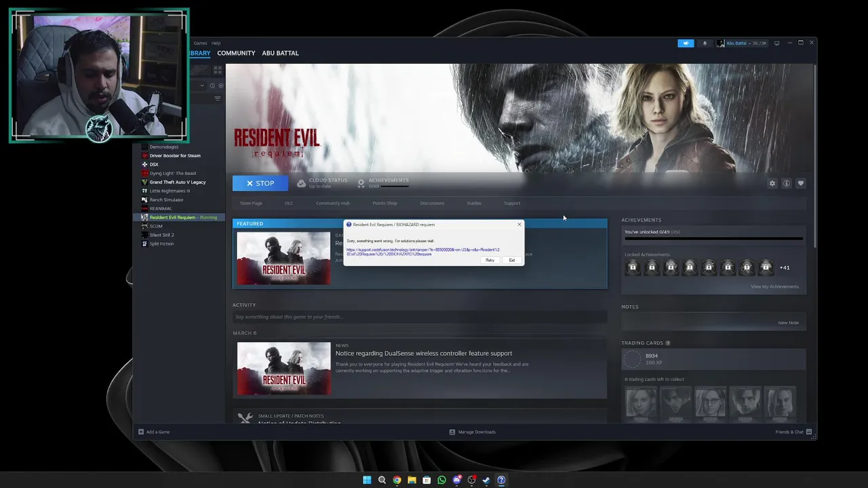Viewport: 868px width, 488px height.
Task: Click the blue STOP button
Action: click(260, 183)
